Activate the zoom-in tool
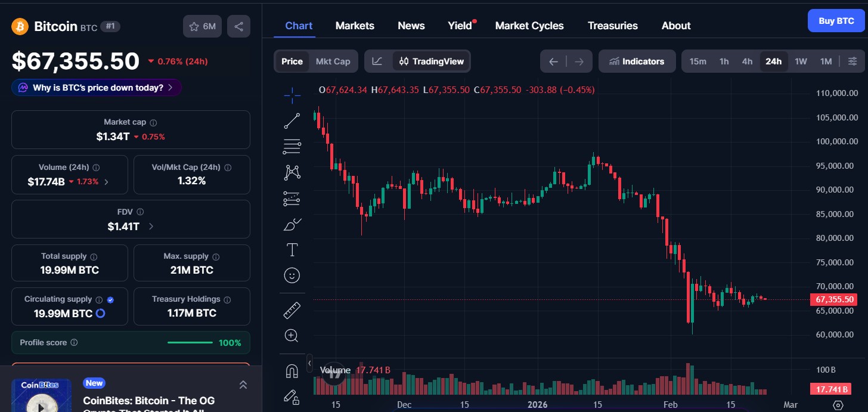The height and width of the screenshot is (412, 868). [x=292, y=335]
